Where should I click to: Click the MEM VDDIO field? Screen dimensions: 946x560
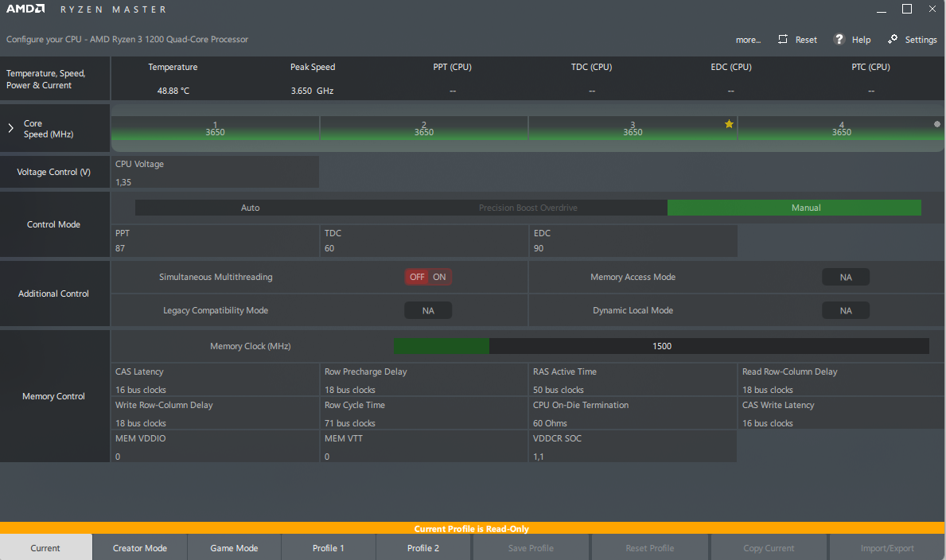(215, 446)
